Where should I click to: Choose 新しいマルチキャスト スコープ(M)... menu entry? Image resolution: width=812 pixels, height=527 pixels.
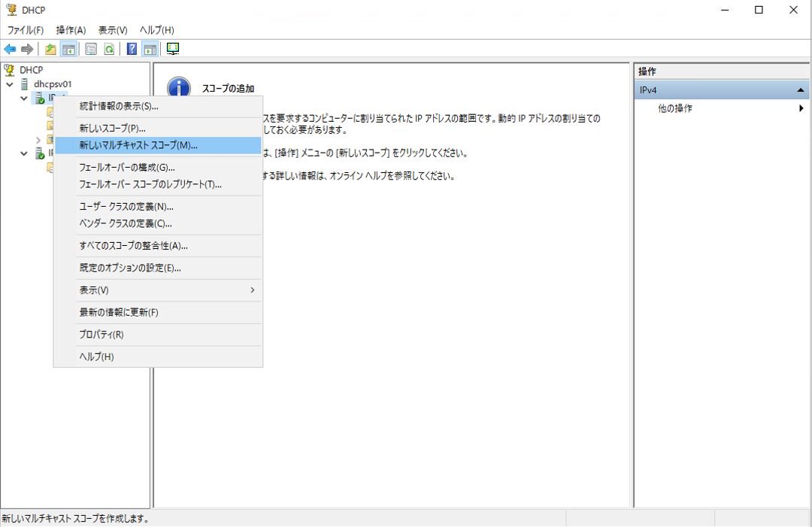pyautogui.click(x=138, y=145)
